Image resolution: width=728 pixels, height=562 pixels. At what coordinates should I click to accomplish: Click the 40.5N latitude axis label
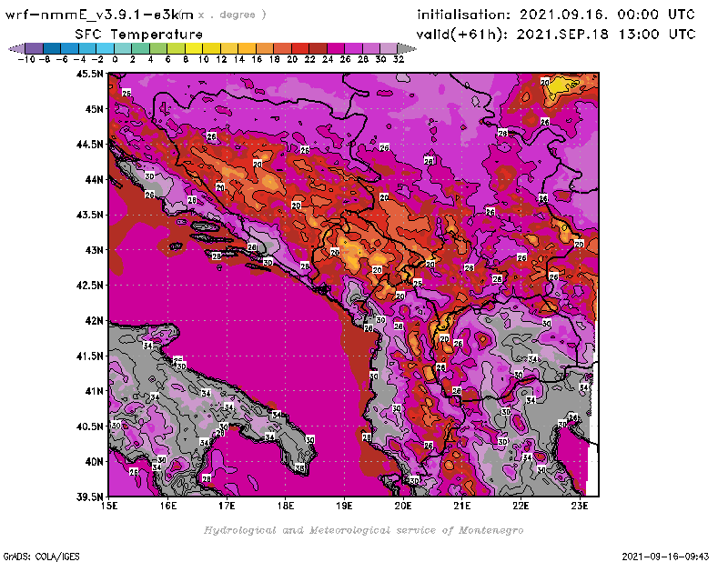point(89,427)
